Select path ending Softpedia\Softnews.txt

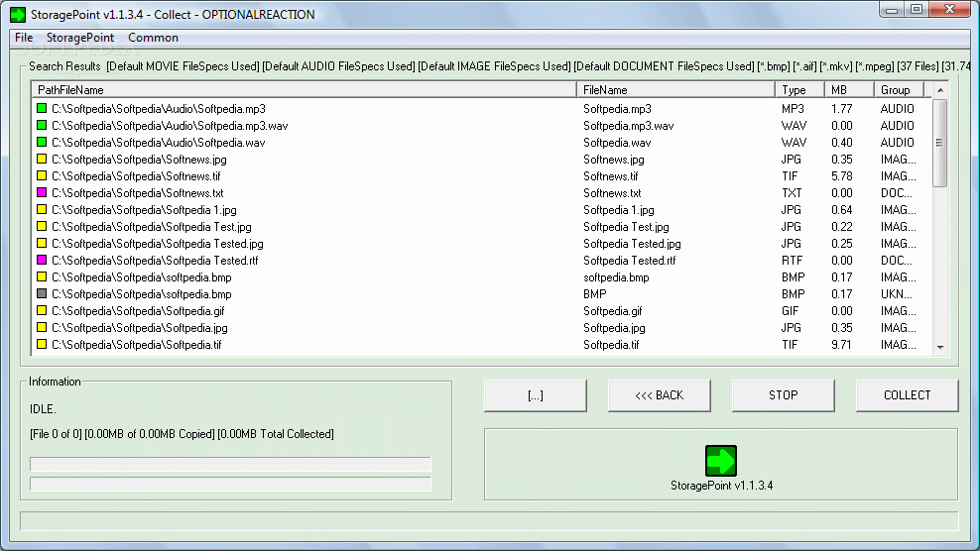138,193
